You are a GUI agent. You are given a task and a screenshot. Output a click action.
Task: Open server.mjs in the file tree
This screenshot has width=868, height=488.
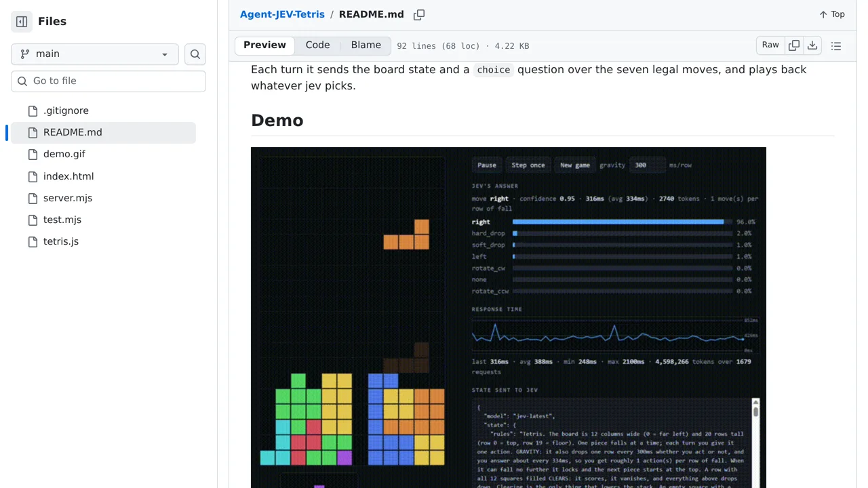click(68, 198)
